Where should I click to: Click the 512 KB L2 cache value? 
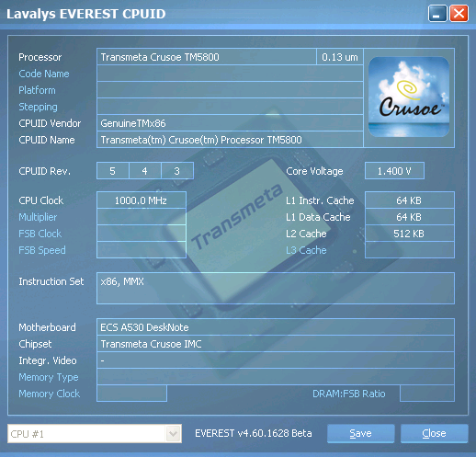pos(409,234)
